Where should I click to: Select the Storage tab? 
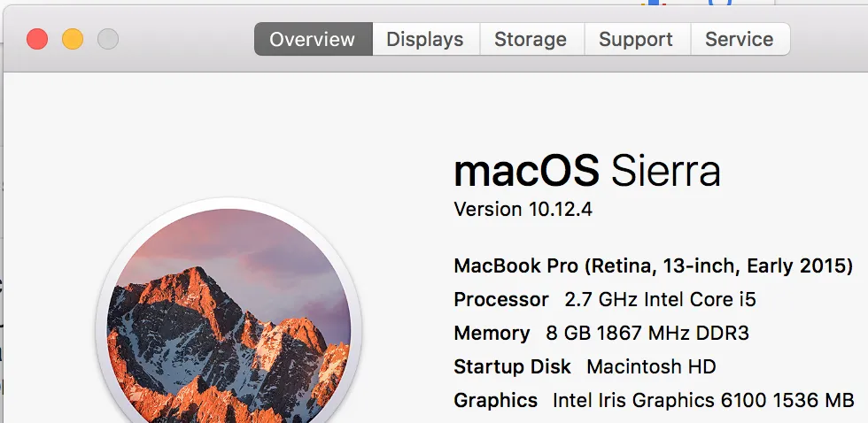(x=531, y=39)
